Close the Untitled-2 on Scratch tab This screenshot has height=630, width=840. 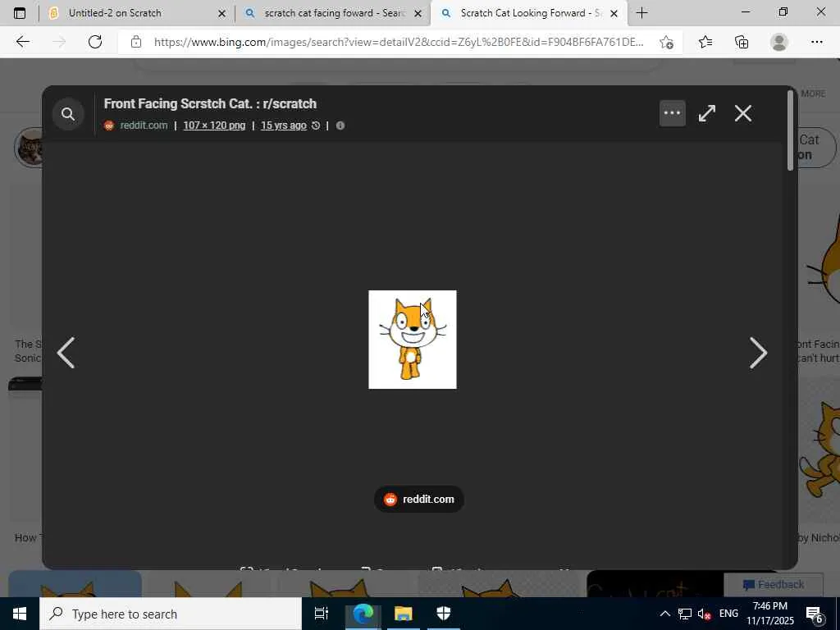point(221,13)
